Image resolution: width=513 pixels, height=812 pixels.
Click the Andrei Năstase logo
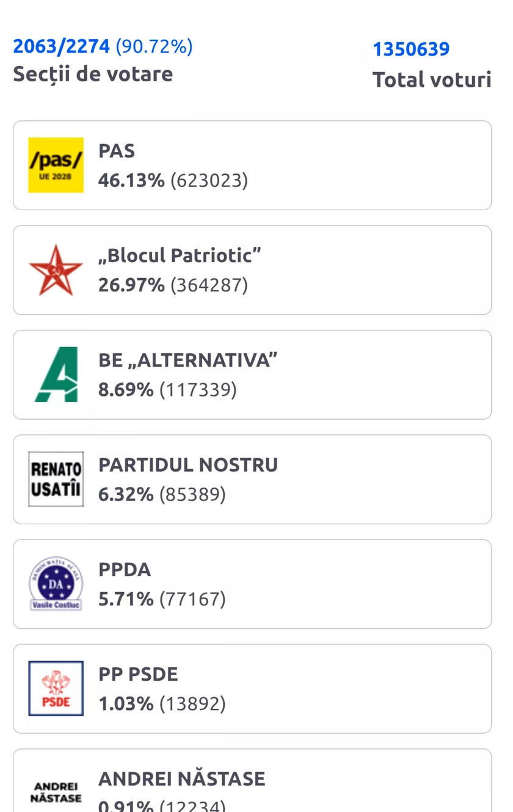[x=56, y=792]
